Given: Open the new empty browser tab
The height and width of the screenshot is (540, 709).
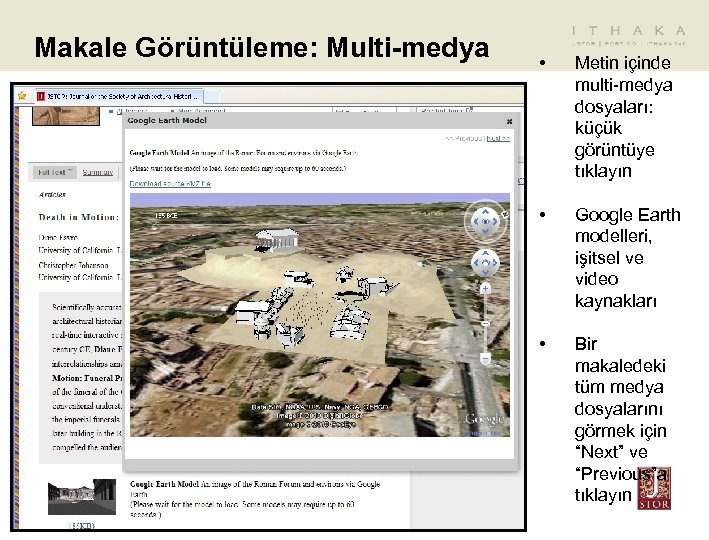Looking at the screenshot, I should point(212,96).
